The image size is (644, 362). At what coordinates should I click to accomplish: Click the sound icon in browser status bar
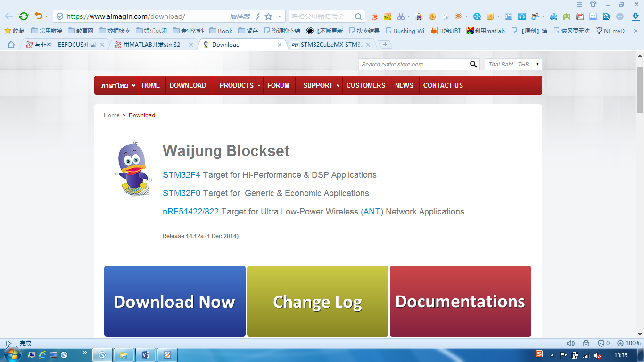[571, 343]
